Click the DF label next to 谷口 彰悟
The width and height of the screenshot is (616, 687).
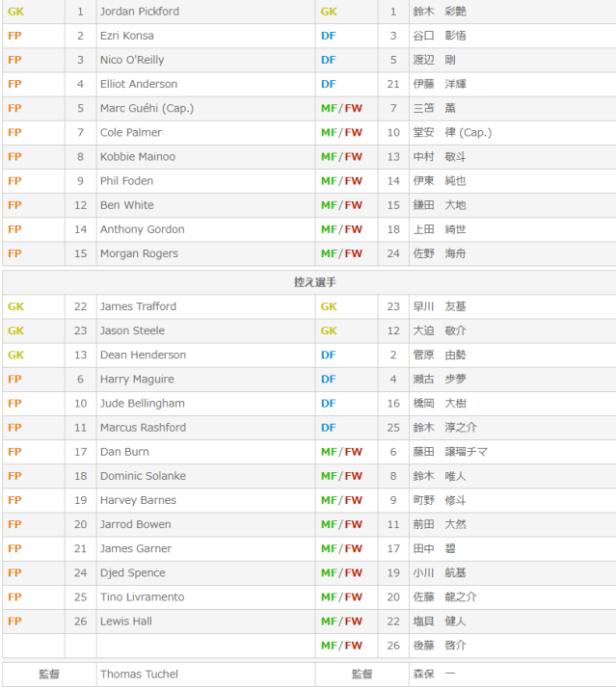point(328,36)
